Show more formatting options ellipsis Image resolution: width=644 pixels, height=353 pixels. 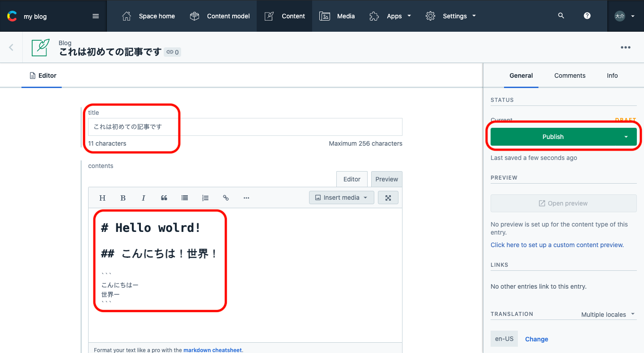click(x=246, y=198)
